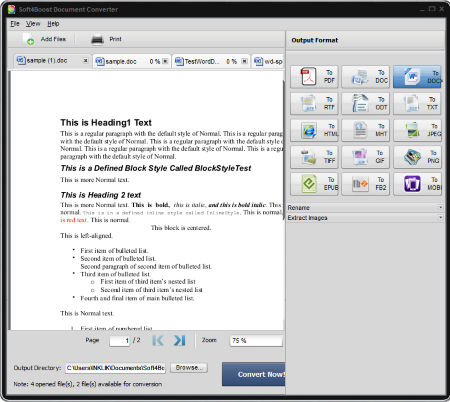
Task: Select the To PDF output format
Action: point(314,77)
